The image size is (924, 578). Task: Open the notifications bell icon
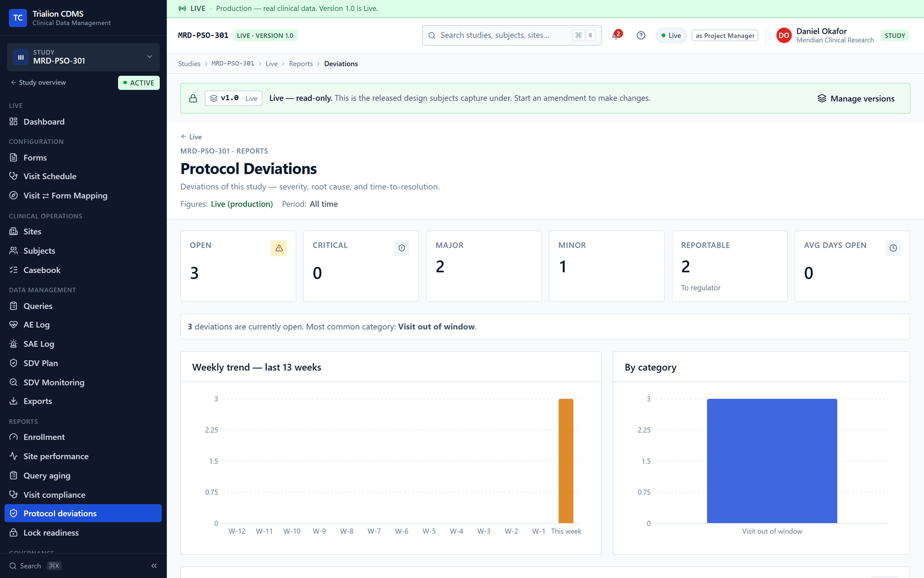click(616, 35)
